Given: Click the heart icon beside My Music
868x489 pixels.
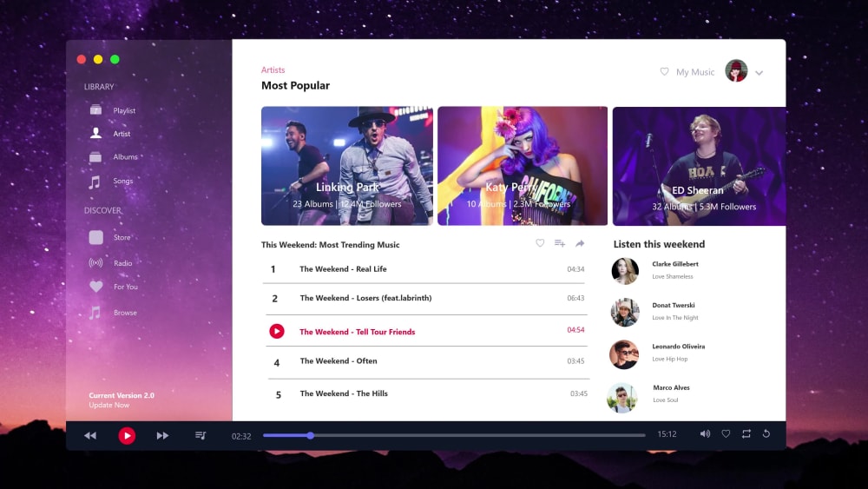Looking at the screenshot, I should click(664, 71).
